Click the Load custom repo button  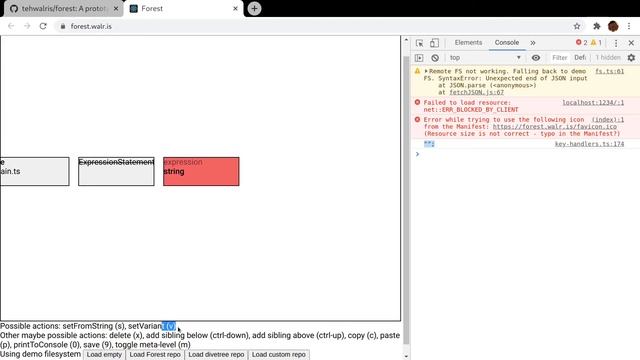(279, 354)
